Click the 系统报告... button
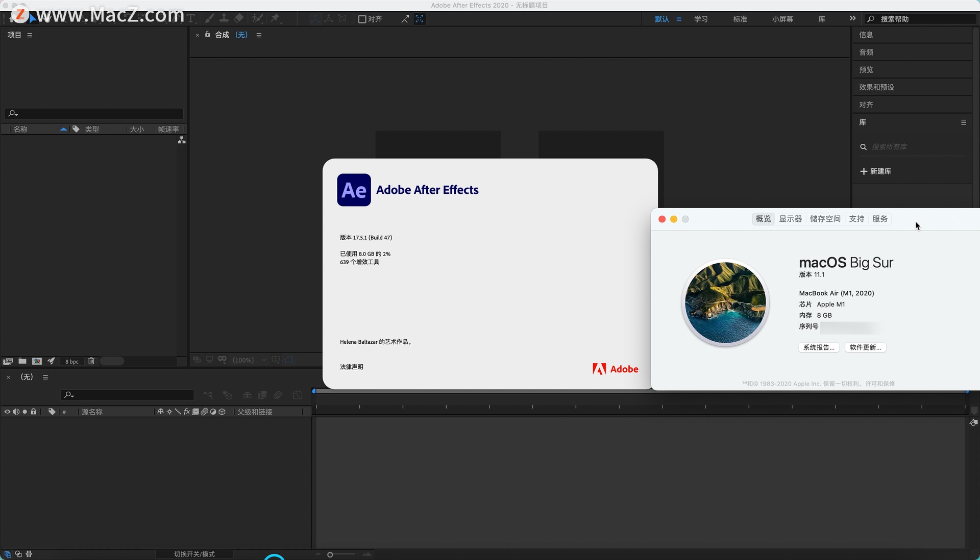Image resolution: width=980 pixels, height=560 pixels. coord(819,347)
